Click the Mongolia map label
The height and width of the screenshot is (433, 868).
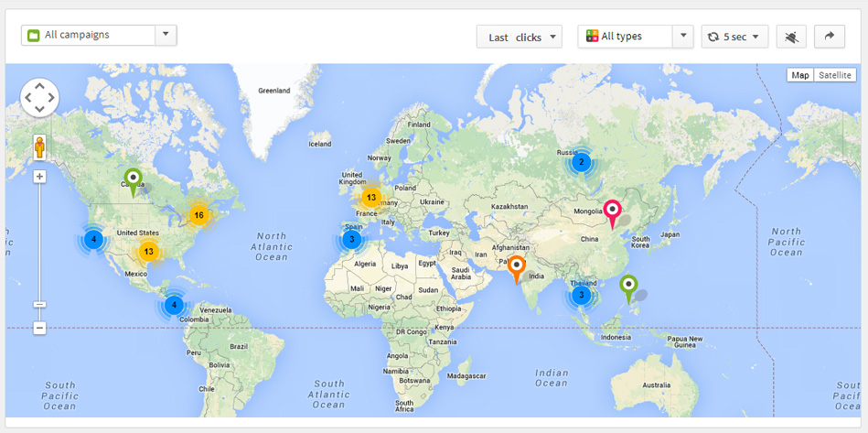tap(587, 211)
